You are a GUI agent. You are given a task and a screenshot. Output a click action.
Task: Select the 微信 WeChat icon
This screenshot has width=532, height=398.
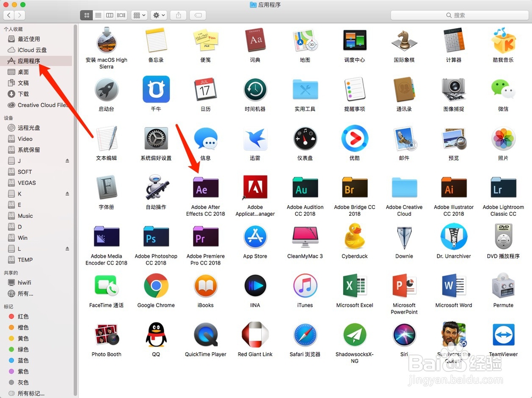click(503, 89)
